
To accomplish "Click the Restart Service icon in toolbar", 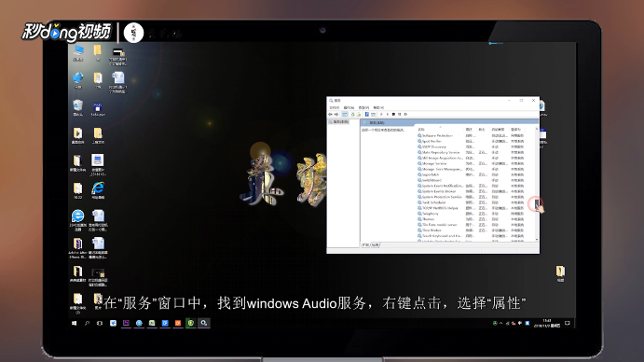I will [405, 114].
